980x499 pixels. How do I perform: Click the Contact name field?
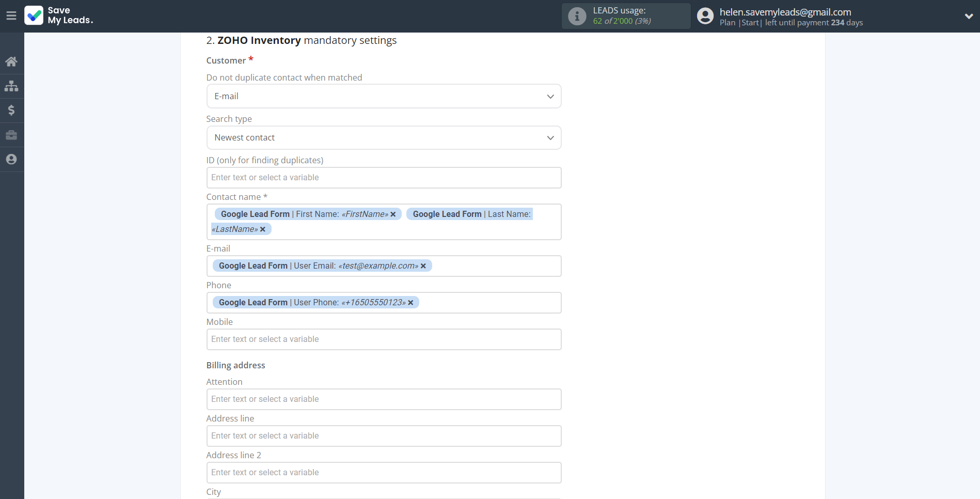click(384, 222)
